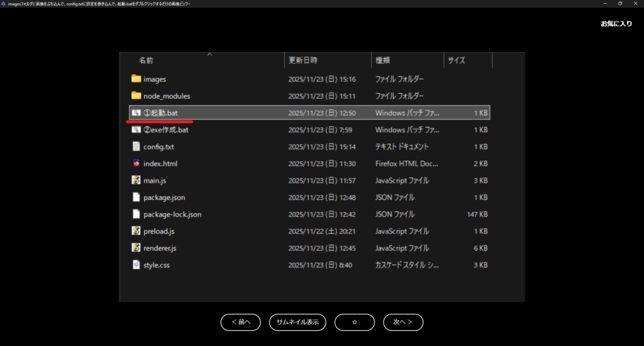644x346 pixels.
Task: Select the file name ②exe作成.bat
Action: point(166,130)
